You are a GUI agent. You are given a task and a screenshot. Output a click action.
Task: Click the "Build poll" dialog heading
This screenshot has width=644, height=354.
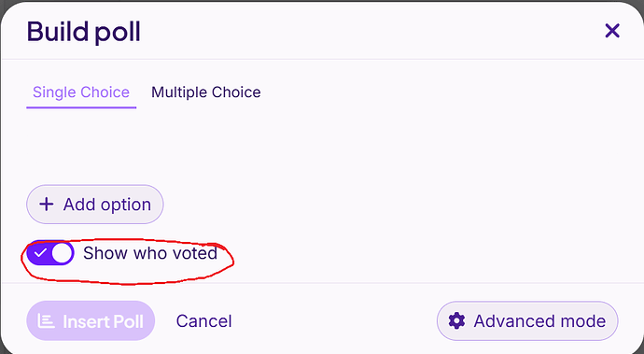(84, 32)
